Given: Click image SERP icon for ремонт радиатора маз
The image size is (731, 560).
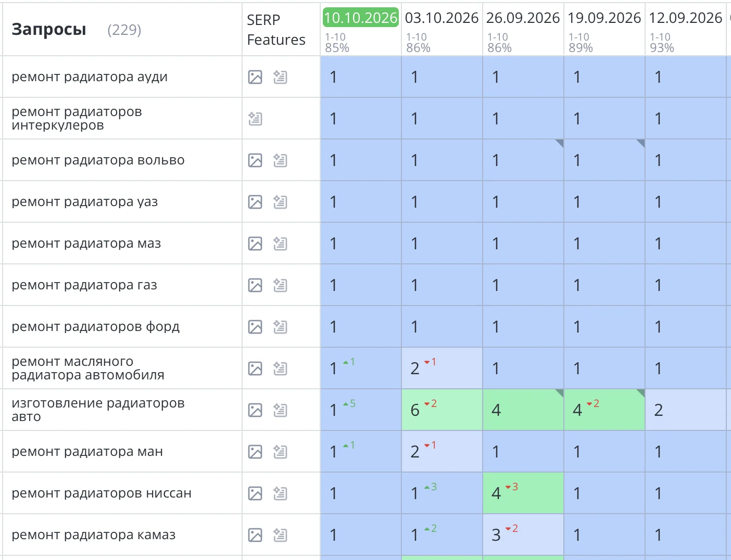Looking at the screenshot, I should [x=255, y=244].
